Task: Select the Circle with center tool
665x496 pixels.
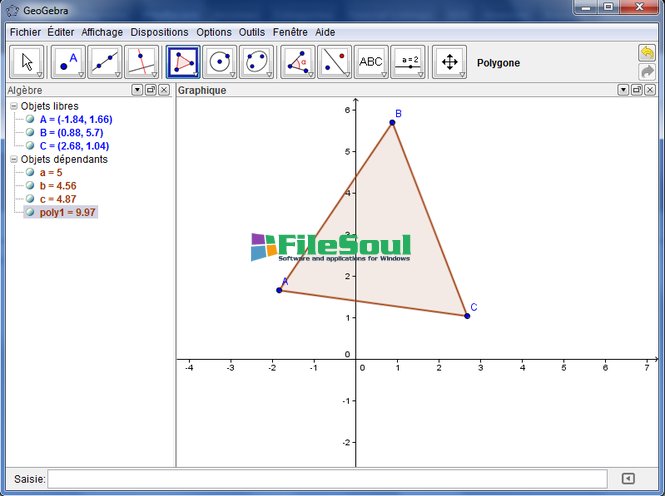Action: click(220, 62)
